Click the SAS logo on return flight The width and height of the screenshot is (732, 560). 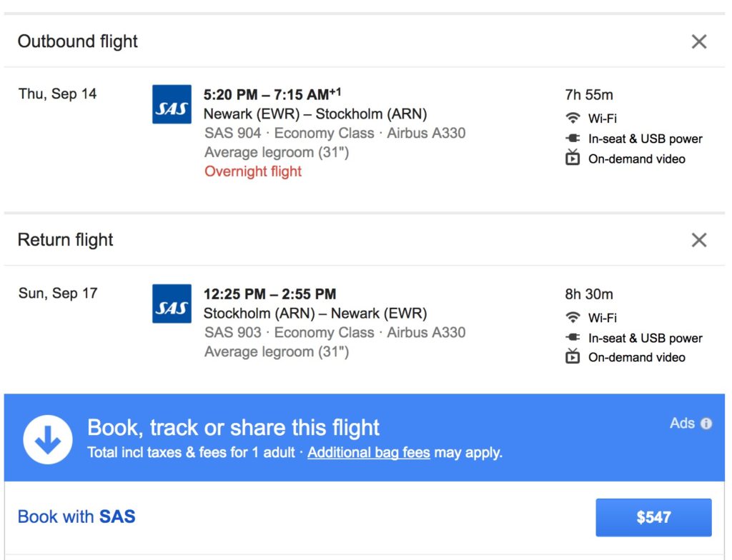point(172,304)
